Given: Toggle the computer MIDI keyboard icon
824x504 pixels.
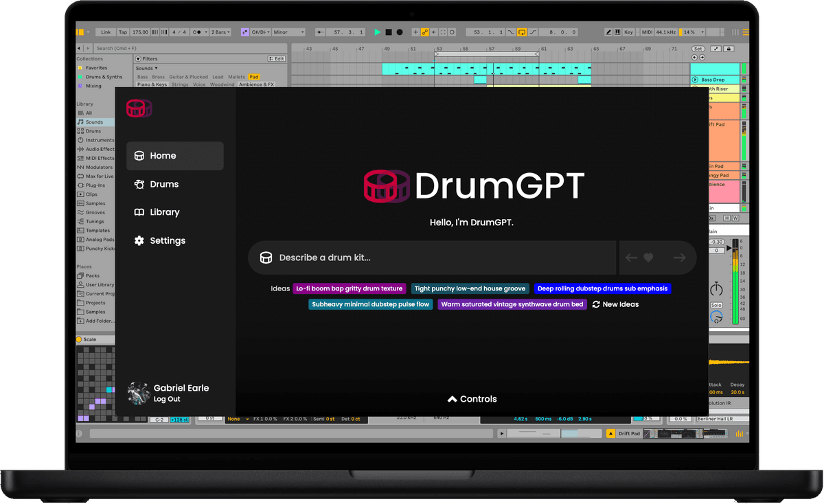Looking at the screenshot, I should click(618, 32).
